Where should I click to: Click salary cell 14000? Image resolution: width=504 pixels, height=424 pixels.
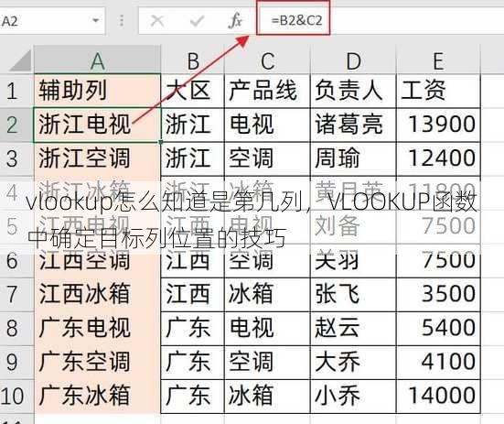(x=438, y=397)
